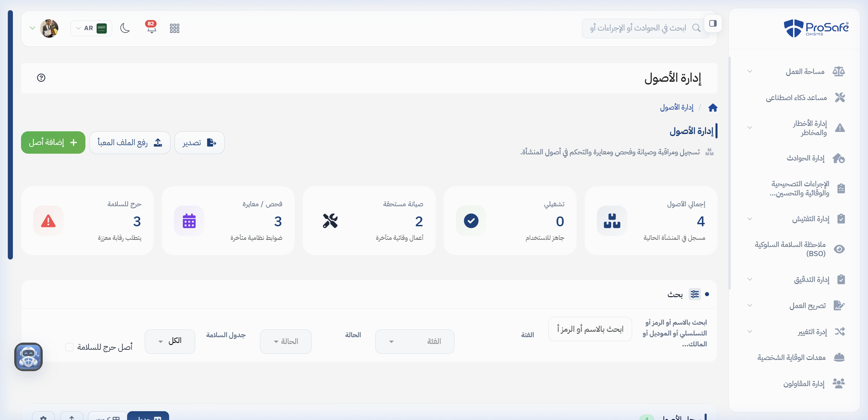Open الإجراءات التصحيحية والوقائية in the sidebar

[796, 188]
